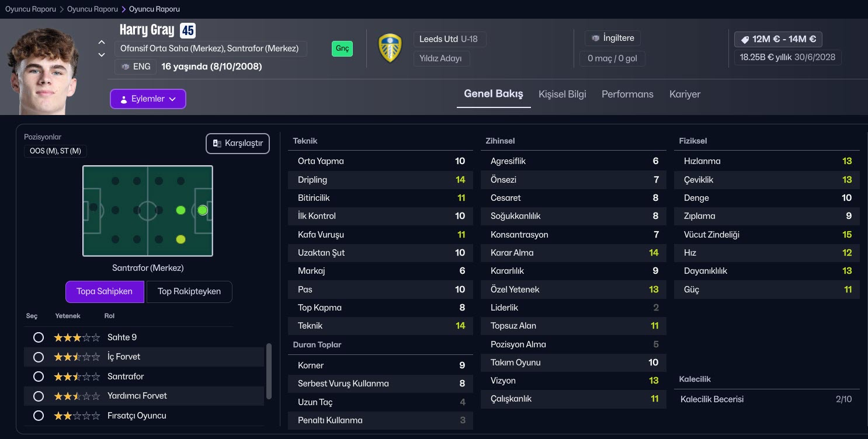Viewport: 868px width, 439px height.
Task: Choose the İç Forvet role radio button
Action: pos(39,357)
